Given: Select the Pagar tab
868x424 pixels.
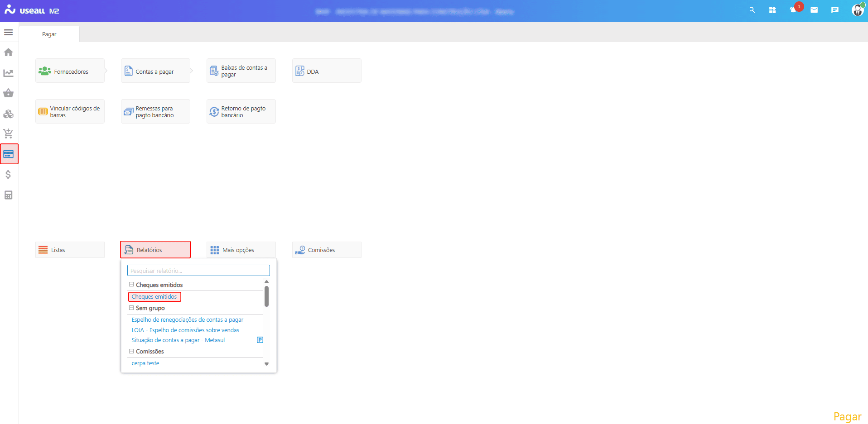Looking at the screenshot, I should (x=49, y=34).
